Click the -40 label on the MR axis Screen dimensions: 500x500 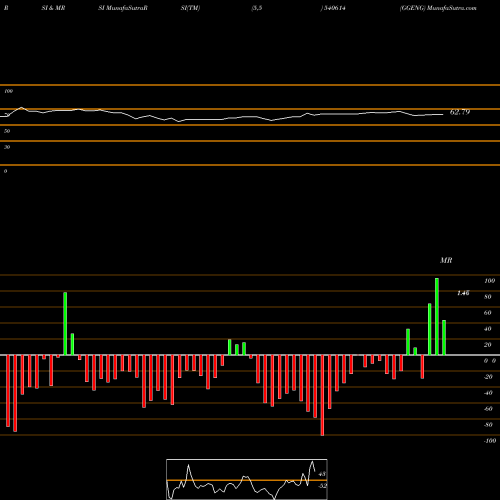pos(488,393)
